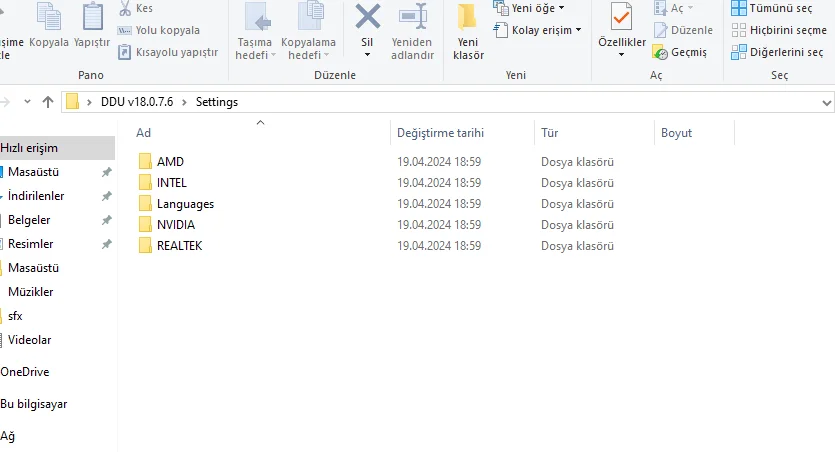
Task: Click the Aç button in the ribbon
Action: [x=673, y=8]
